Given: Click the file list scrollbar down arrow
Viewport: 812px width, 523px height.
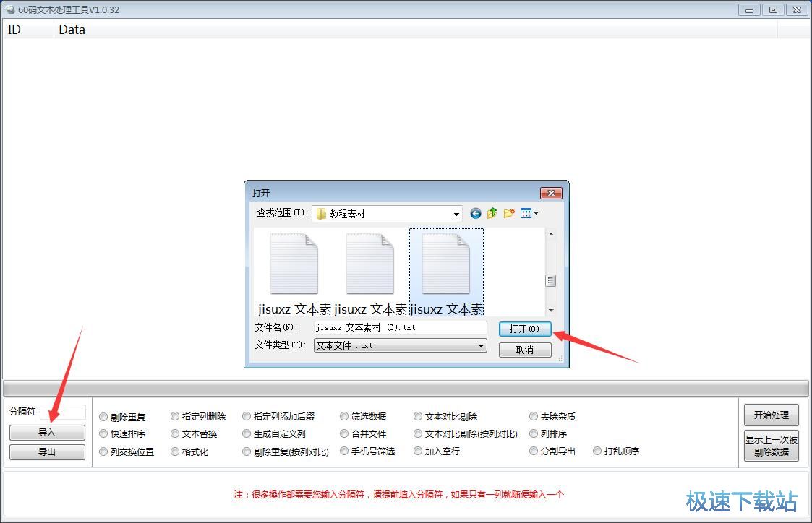Looking at the screenshot, I should click(550, 311).
